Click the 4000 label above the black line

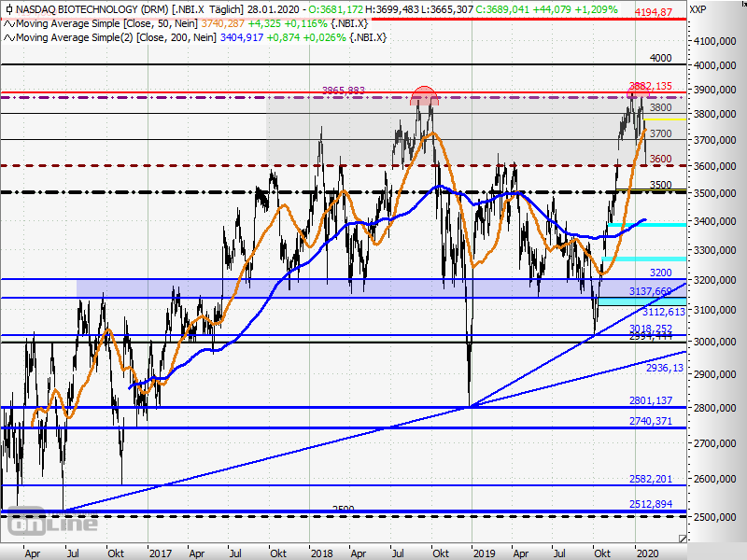click(x=661, y=58)
